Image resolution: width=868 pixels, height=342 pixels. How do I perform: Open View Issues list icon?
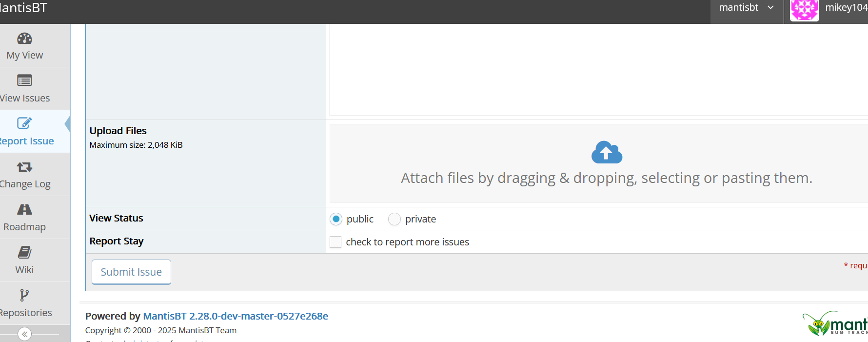24,80
